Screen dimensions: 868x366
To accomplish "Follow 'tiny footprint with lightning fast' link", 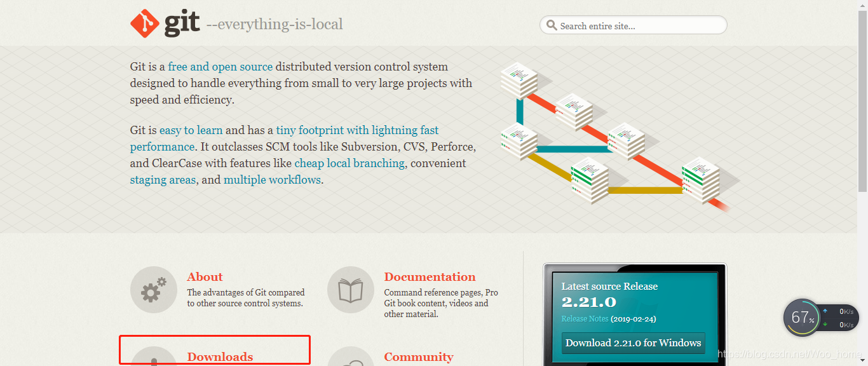I will [357, 130].
